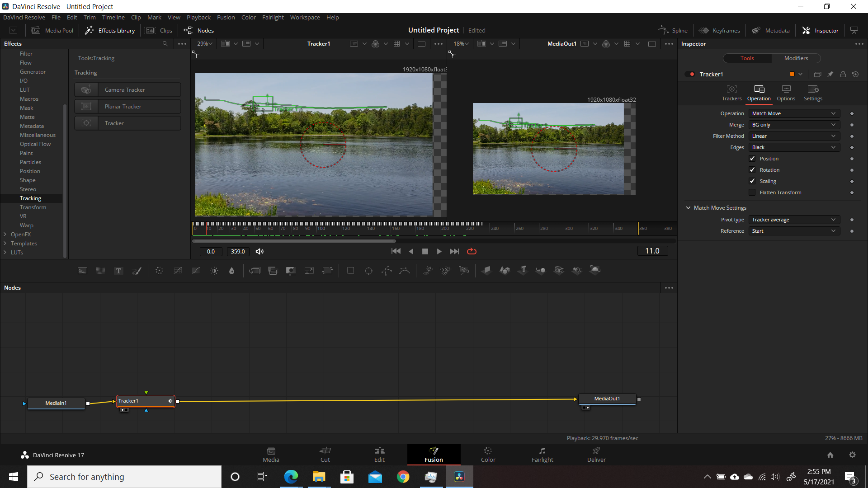Open the Operation dropdown showing Match Move
Screen dimensions: 868x488
pyautogui.click(x=794, y=113)
